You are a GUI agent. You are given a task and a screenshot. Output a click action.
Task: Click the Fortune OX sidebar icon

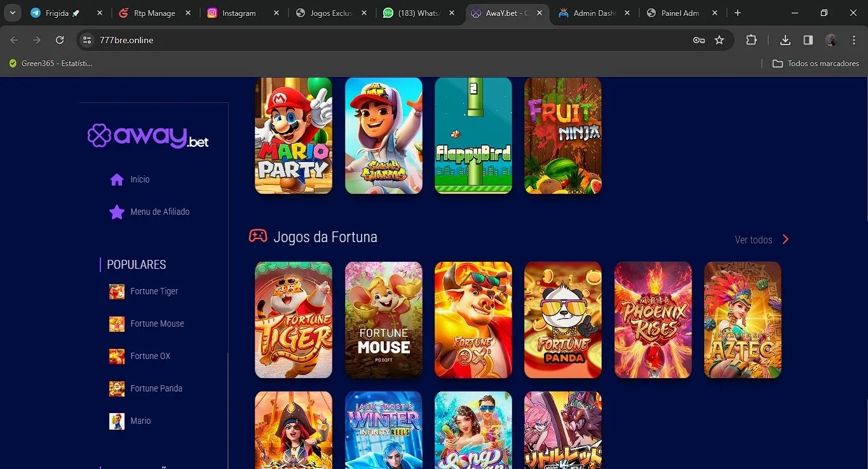[117, 356]
